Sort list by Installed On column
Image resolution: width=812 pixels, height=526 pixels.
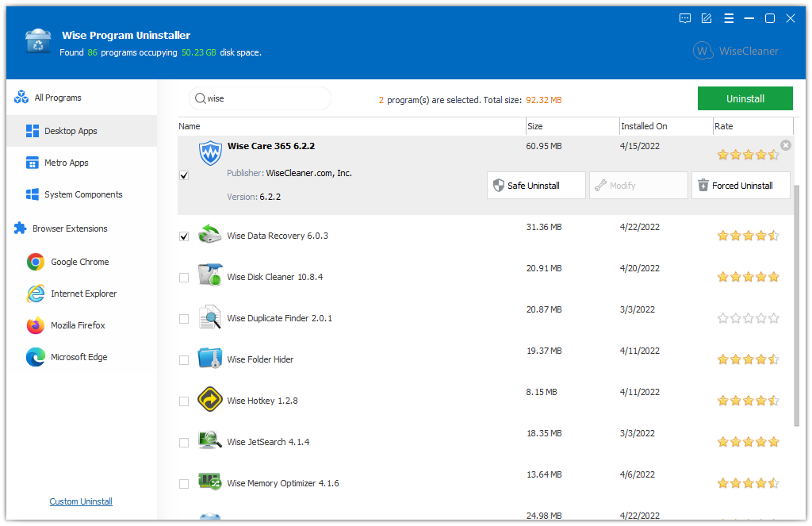(644, 126)
